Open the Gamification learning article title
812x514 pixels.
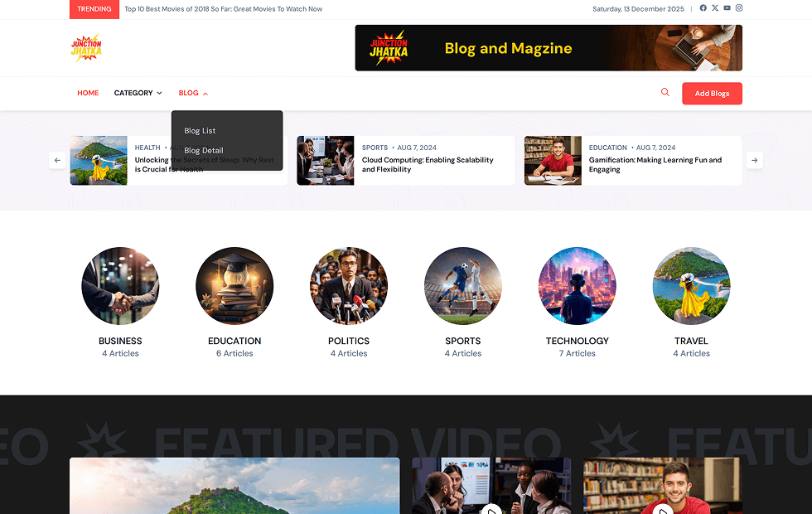tap(655, 164)
